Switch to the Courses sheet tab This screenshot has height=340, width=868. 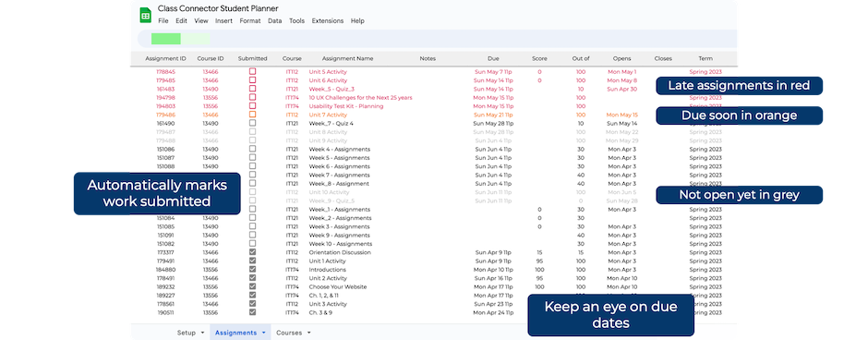click(x=289, y=333)
